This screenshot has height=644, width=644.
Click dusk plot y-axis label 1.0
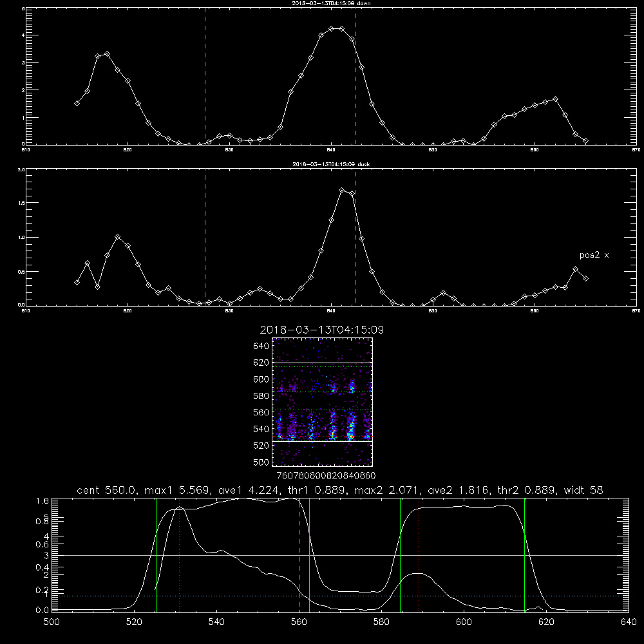tap(21, 238)
